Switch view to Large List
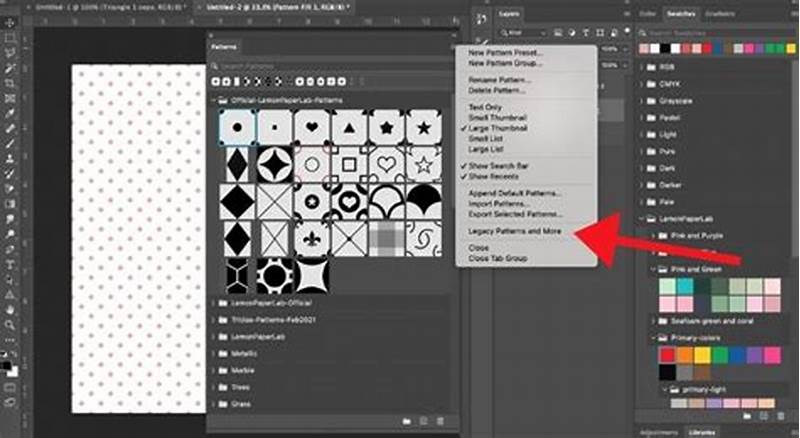Image resolution: width=800 pixels, height=438 pixels. click(486, 150)
